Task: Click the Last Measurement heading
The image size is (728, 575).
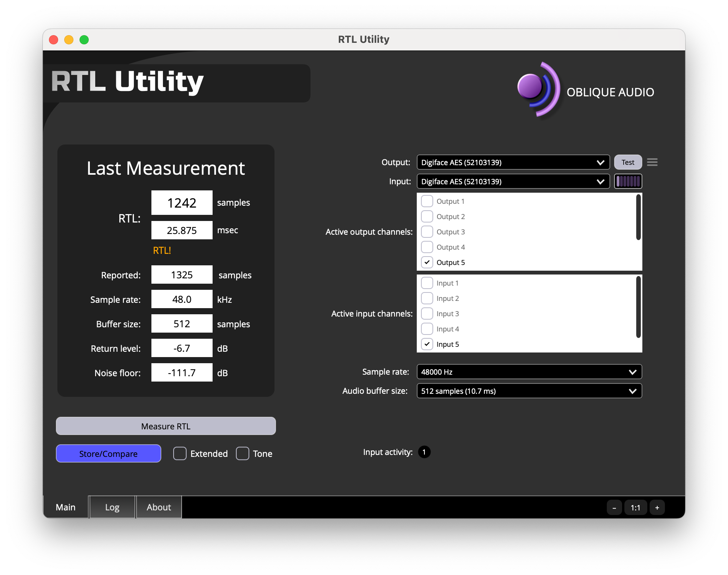Action: (x=166, y=168)
